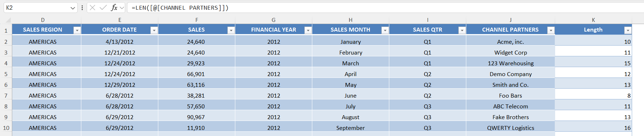
Task: Expand the Name Box dropdown arrow
Action: click(73, 8)
